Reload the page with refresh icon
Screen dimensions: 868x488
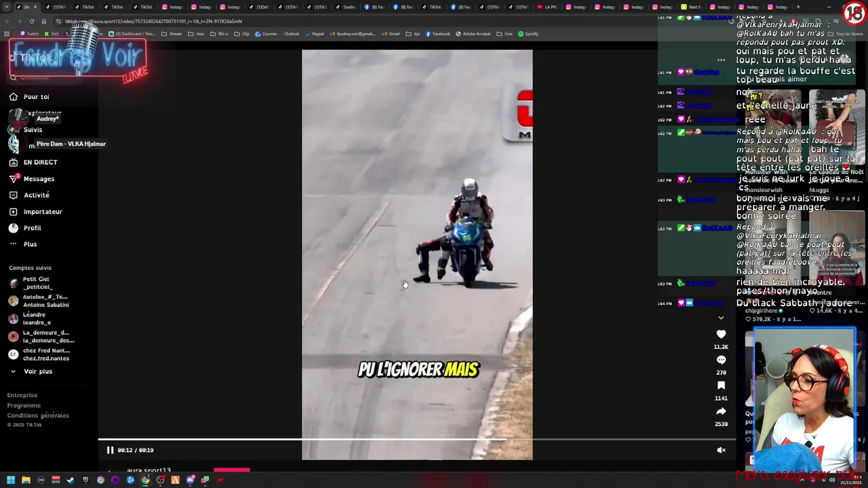(32, 21)
